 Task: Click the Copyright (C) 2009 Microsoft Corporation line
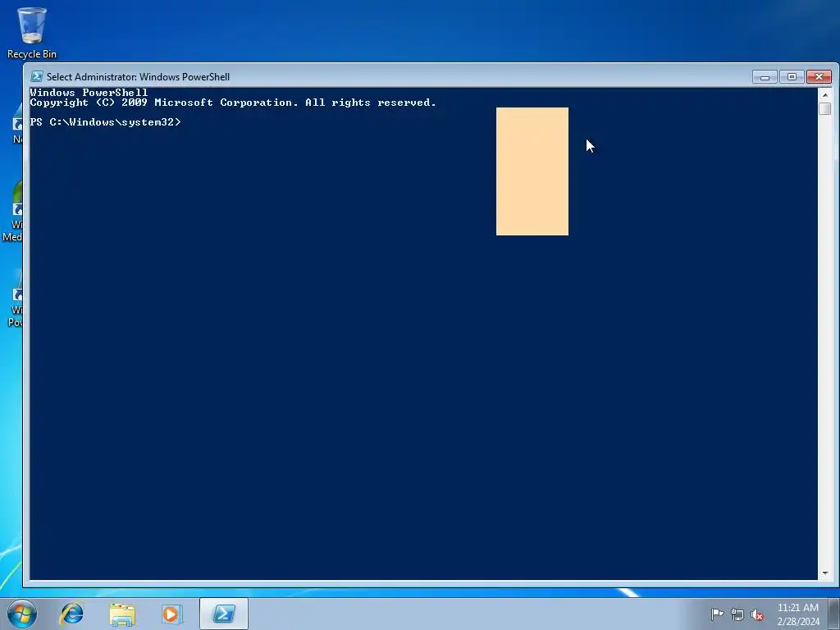pos(233,103)
